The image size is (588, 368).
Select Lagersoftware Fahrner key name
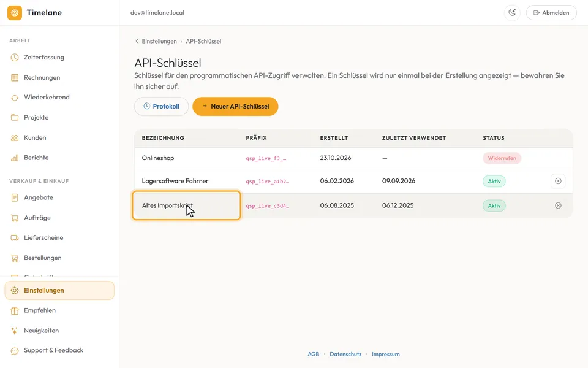click(175, 181)
